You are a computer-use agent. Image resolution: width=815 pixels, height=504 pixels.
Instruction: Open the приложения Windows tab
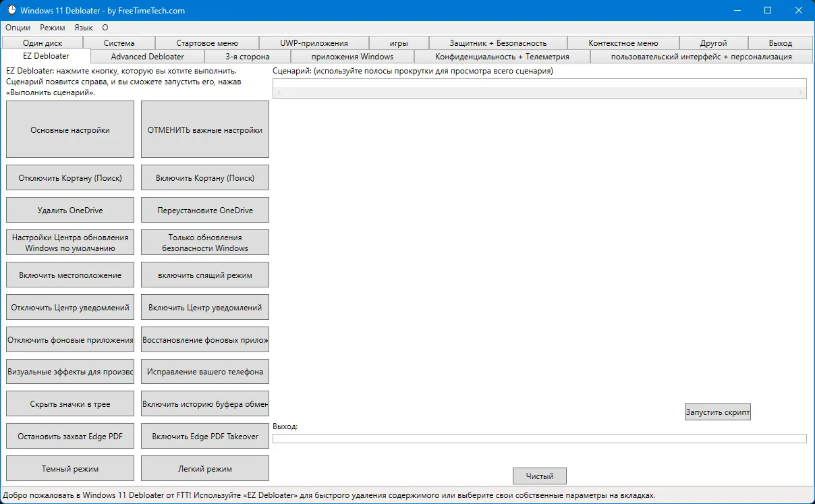click(352, 57)
